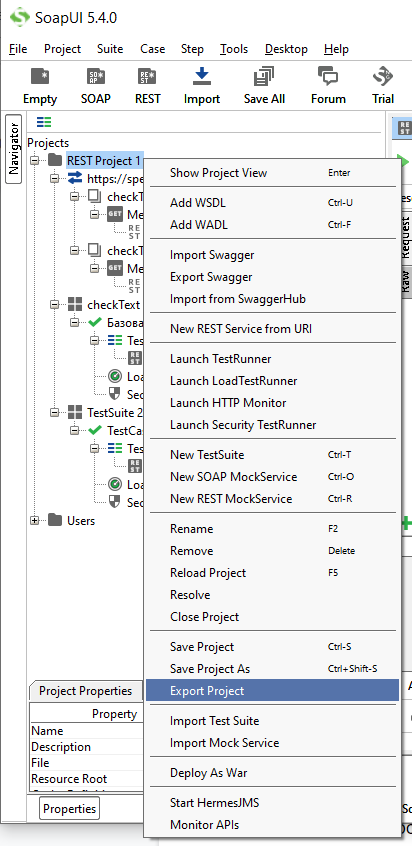Viewport: 412px width, 846px height.
Task: Collapse the checkText test suite node
Action: [x=55, y=304]
